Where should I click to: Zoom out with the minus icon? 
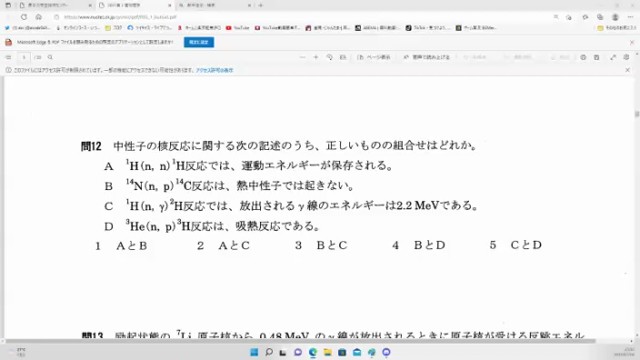(x=302, y=58)
